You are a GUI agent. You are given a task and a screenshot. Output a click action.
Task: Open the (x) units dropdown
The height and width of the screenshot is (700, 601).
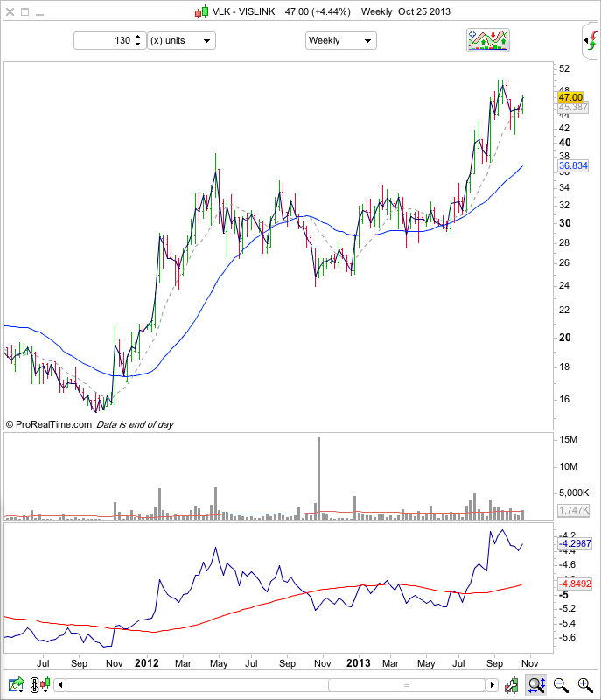(x=181, y=40)
